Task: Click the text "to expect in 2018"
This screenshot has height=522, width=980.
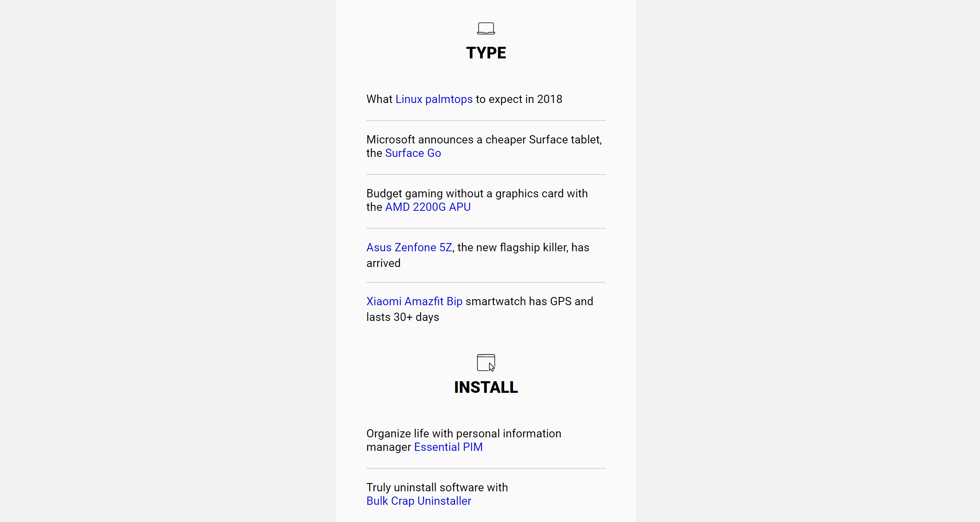Action: pos(519,99)
